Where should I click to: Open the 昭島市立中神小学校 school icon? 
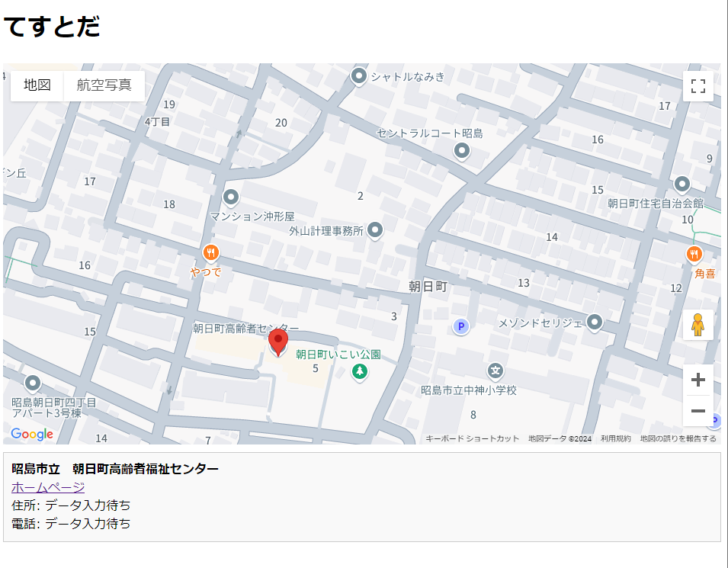click(495, 371)
